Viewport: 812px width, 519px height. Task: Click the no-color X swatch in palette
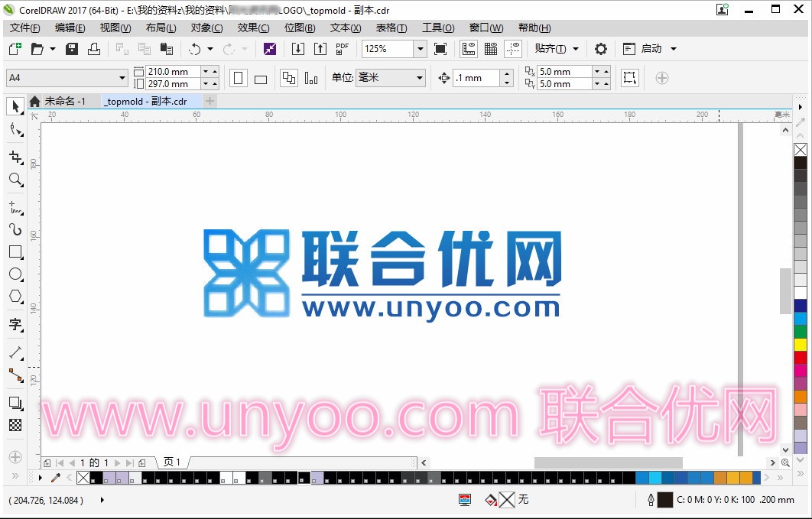point(801,150)
